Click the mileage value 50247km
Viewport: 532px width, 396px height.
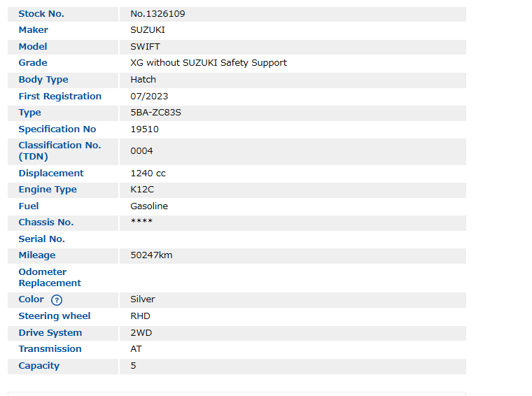(x=151, y=255)
